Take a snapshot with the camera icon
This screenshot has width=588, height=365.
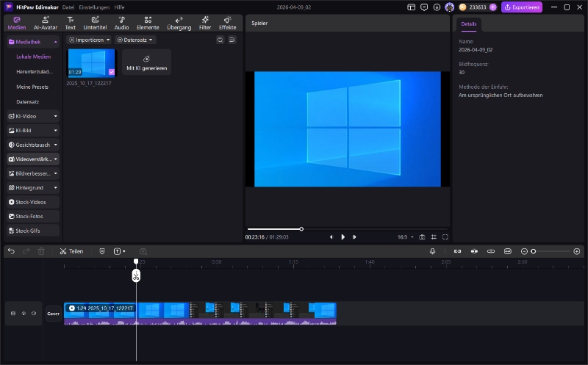click(x=422, y=237)
